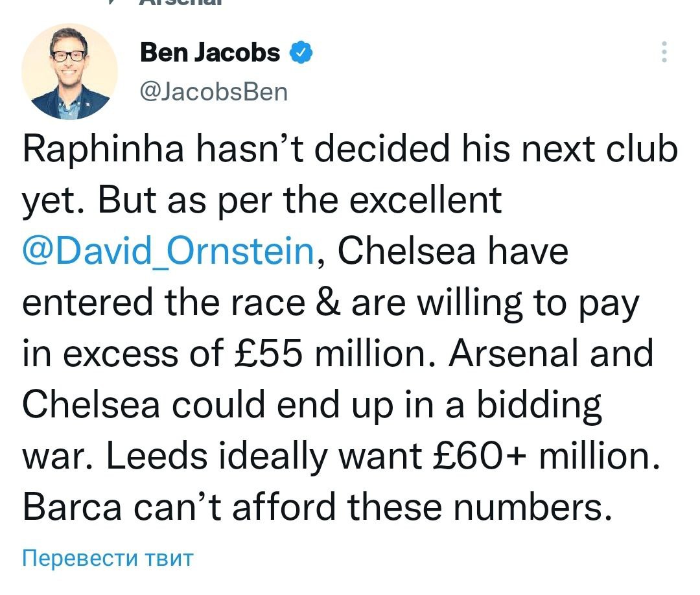Open the three-dot more options menu
Screen dimensions: 700x595
coord(663,52)
